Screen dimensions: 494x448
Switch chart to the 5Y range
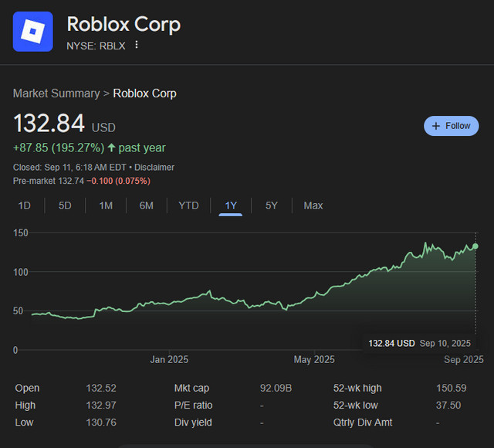271,205
